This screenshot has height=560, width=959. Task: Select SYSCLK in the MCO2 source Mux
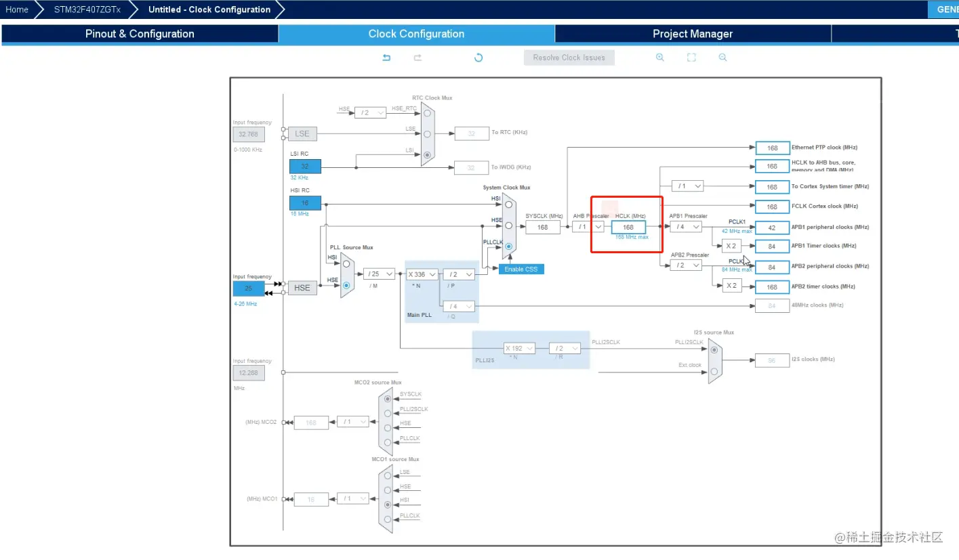388,399
